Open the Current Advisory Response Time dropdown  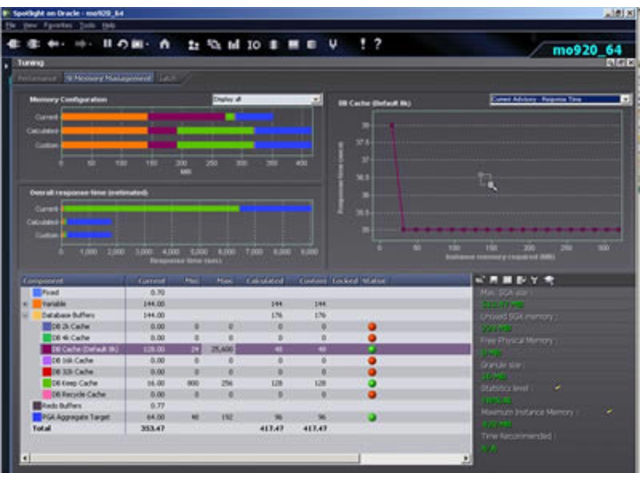[x=560, y=100]
